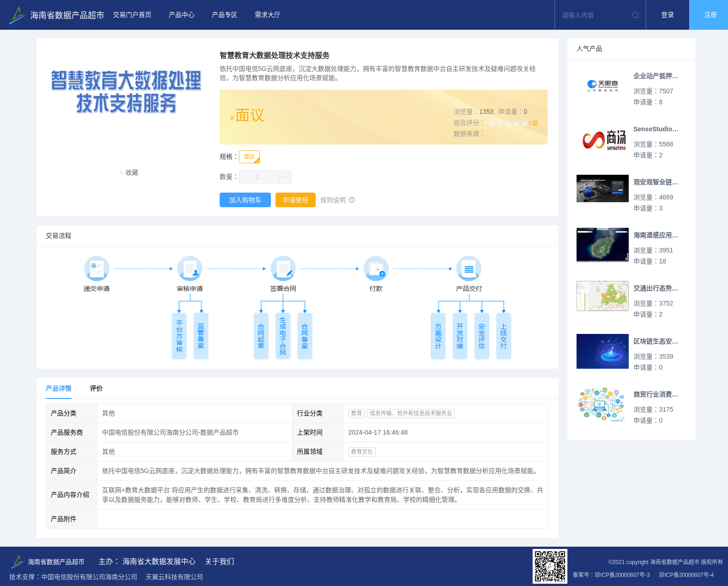Image resolution: width=728 pixels, height=586 pixels.
Task: Open the 交通出行态势 product thumbnail
Action: coord(603,296)
